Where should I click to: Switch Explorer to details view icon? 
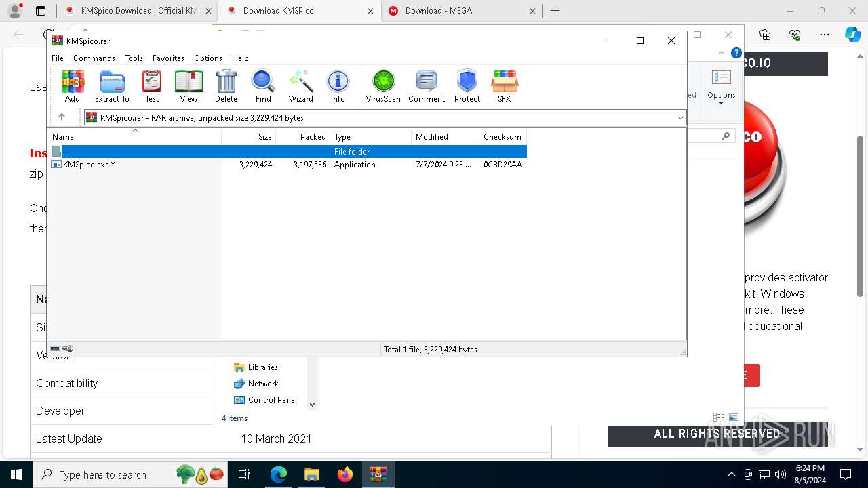point(719,418)
